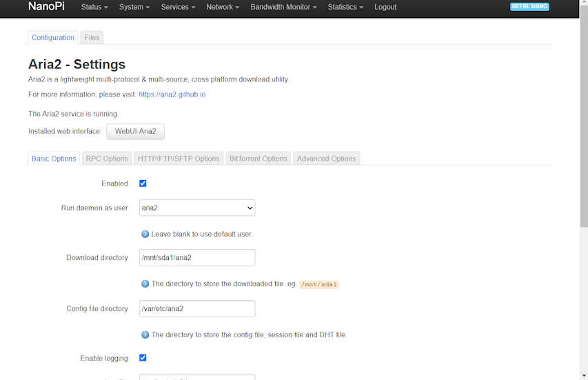The image size is (588, 380).
Task: Click the 'Enable logging' label
Action: pyautogui.click(x=104, y=358)
